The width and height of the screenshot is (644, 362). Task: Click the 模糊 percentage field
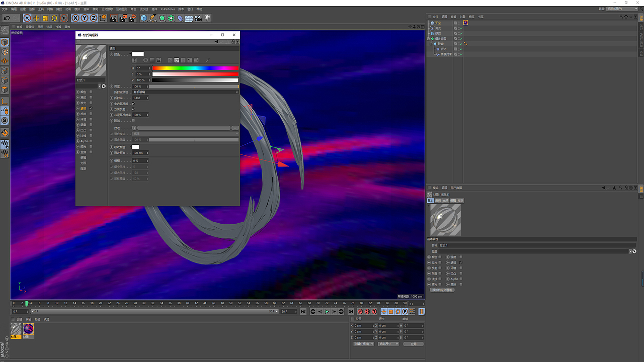[x=140, y=161]
